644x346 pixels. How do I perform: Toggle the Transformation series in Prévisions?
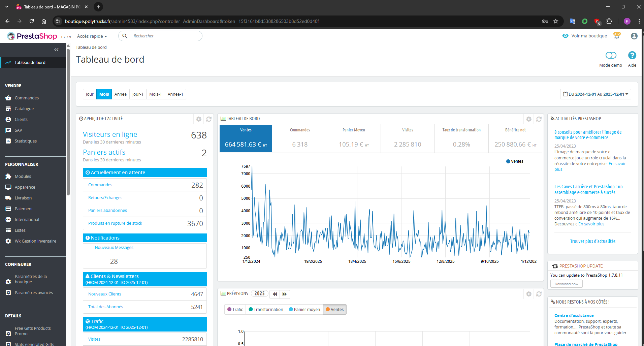266,310
